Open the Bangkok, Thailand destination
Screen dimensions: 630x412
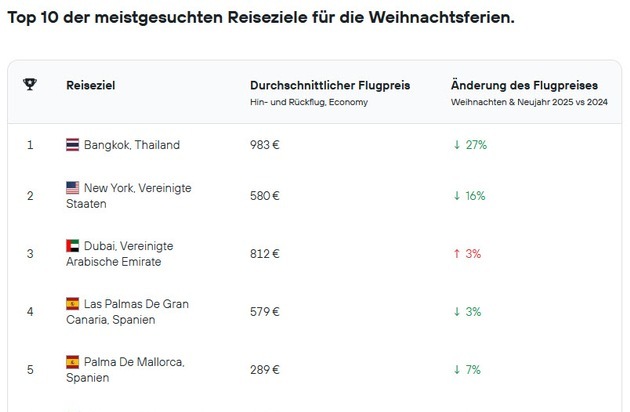[132, 145]
